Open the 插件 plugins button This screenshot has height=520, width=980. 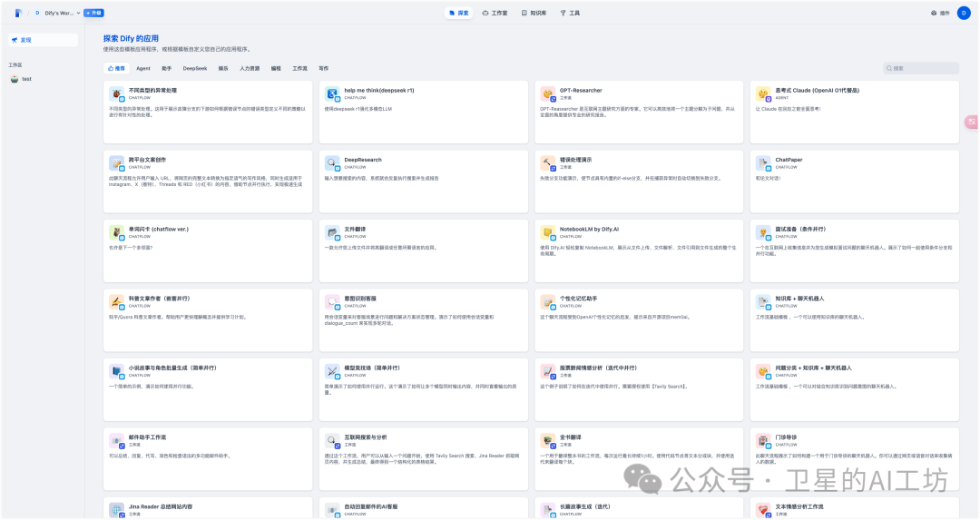tap(940, 13)
